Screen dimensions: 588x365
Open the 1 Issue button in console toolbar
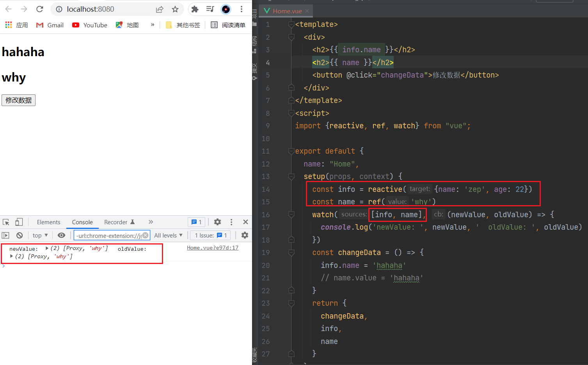click(x=211, y=235)
